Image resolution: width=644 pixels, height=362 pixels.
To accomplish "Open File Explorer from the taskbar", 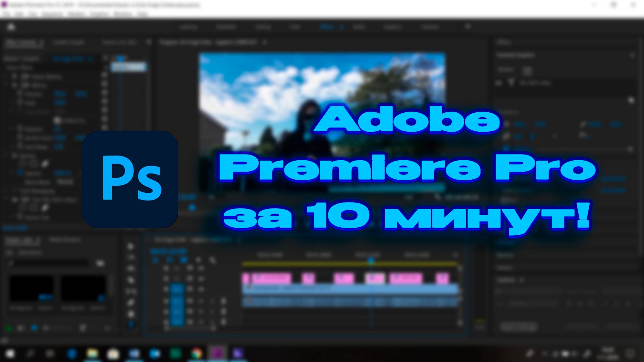I will [x=92, y=353].
